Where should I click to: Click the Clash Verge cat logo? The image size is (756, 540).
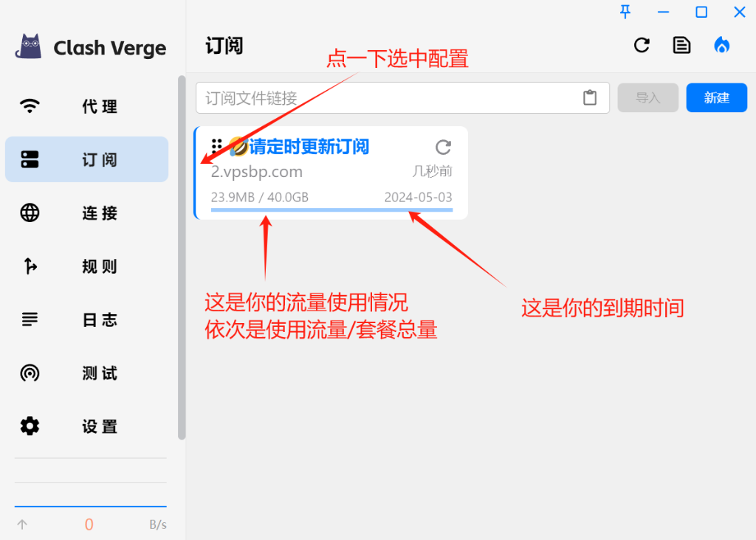[x=29, y=46]
